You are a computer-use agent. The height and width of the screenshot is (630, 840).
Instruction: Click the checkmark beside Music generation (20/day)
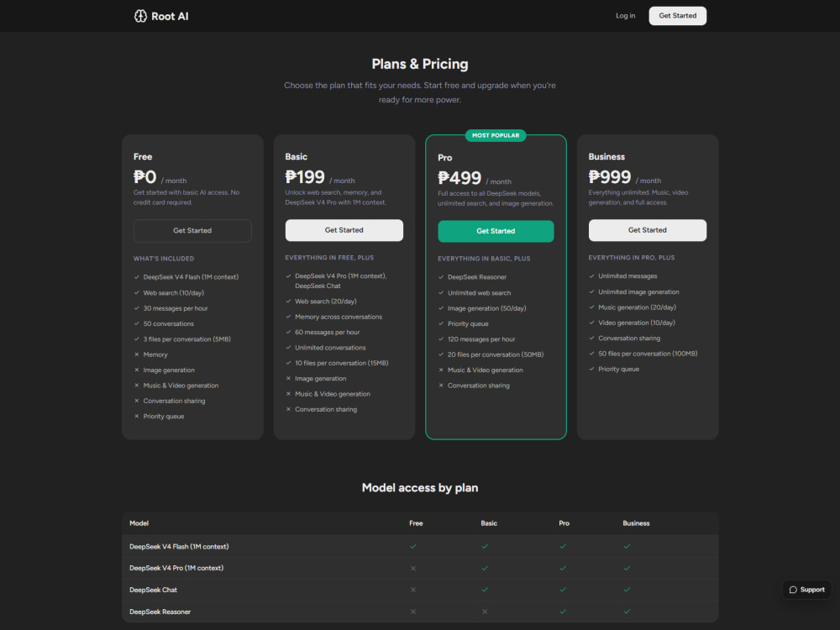click(591, 307)
